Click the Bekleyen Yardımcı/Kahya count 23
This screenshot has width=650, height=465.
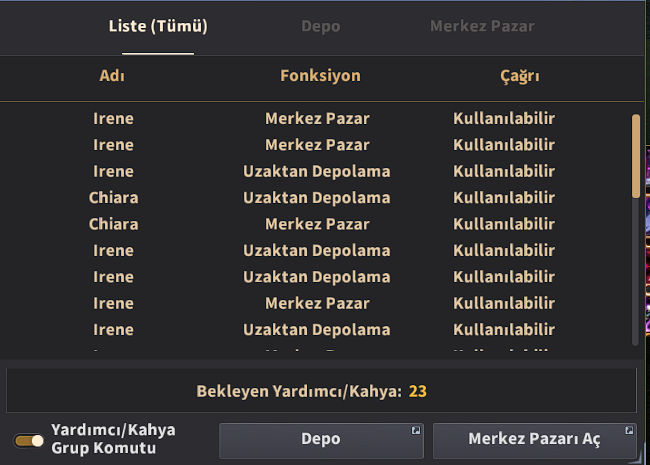pos(417,391)
